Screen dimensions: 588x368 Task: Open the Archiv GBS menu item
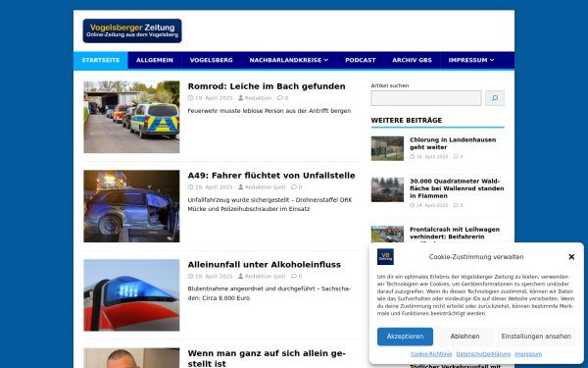point(412,60)
